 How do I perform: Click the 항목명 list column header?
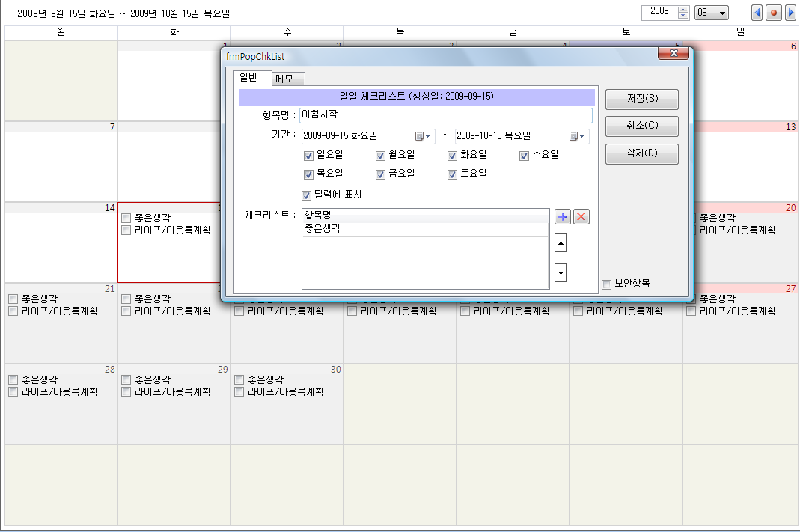(424, 215)
